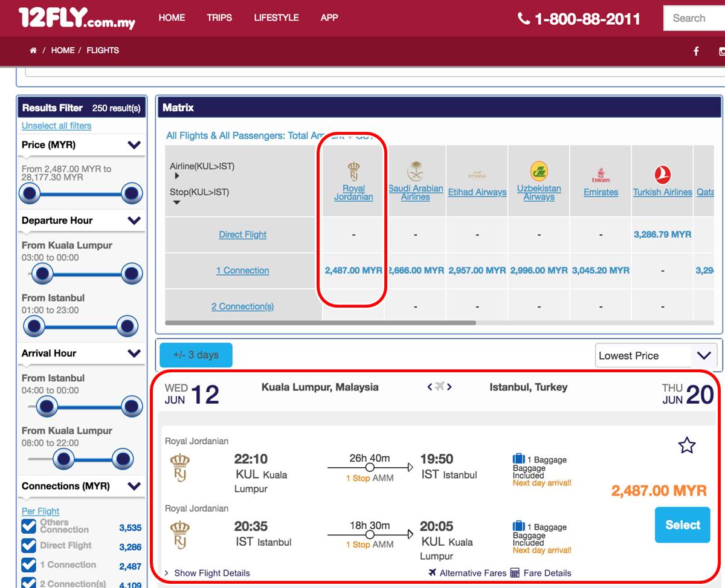This screenshot has height=588, width=725.
Task: Click the calculator icon next to Fare Details
Action: pos(515,572)
